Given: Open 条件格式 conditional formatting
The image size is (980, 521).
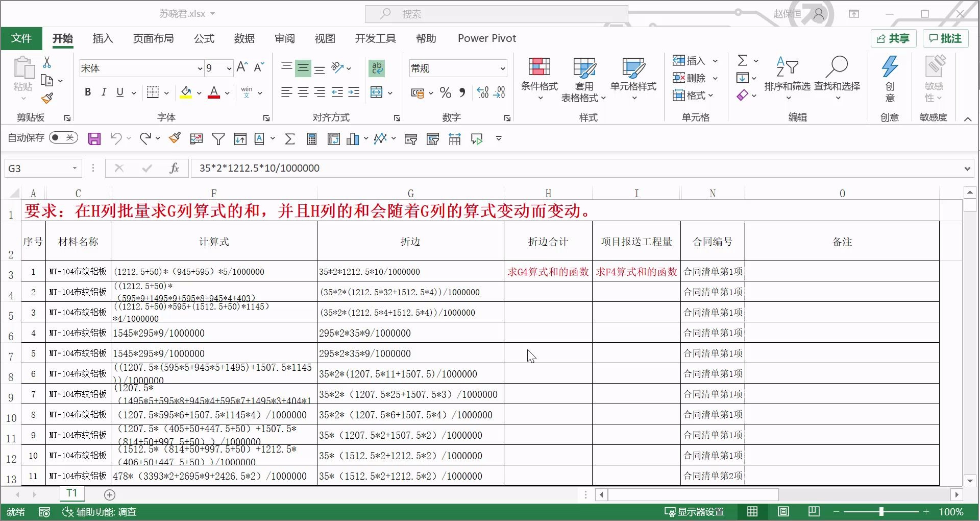Looking at the screenshot, I should click(x=539, y=79).
